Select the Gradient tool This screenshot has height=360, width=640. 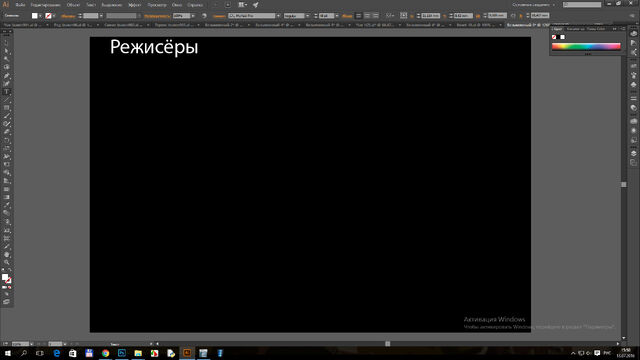coord(7,197)
